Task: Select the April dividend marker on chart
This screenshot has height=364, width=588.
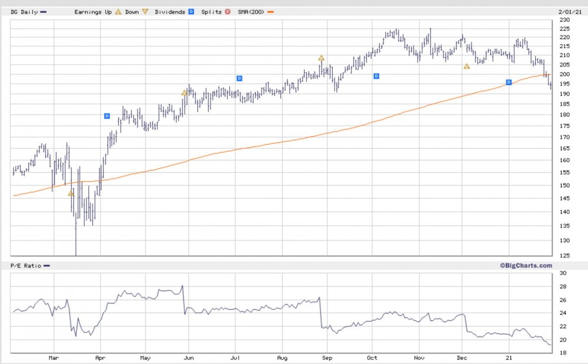Action: tap(107, 116)
